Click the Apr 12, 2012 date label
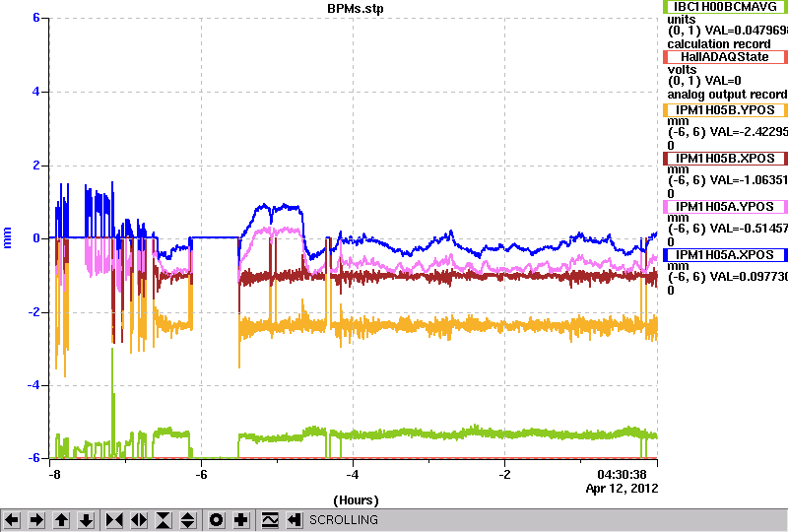This screenshot has width=788, height=532. 622,489
